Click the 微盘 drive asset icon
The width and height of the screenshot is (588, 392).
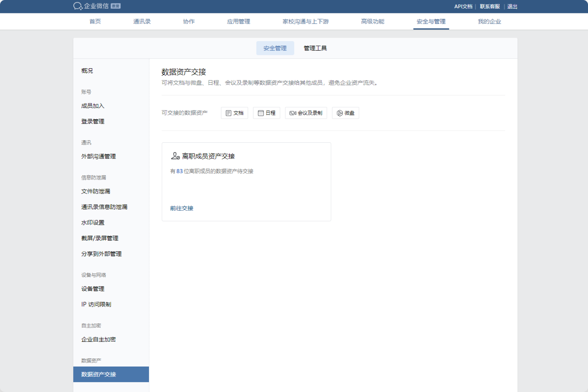[x=340, y=113]
